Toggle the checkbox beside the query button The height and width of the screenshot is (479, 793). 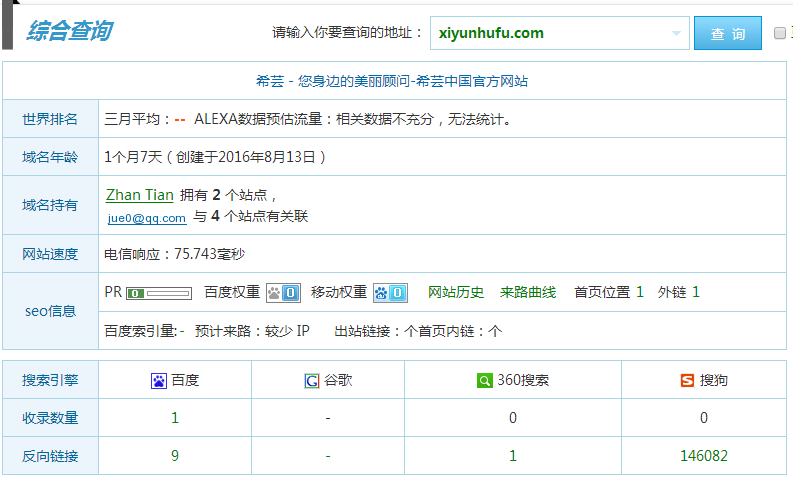pyautogui.click(x=781, y=33)
